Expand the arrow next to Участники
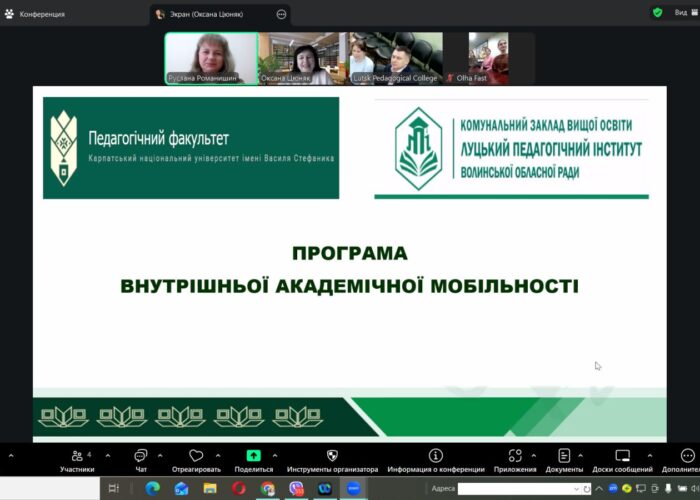This screenshot has height=500, width=700. tap(108, 456)
